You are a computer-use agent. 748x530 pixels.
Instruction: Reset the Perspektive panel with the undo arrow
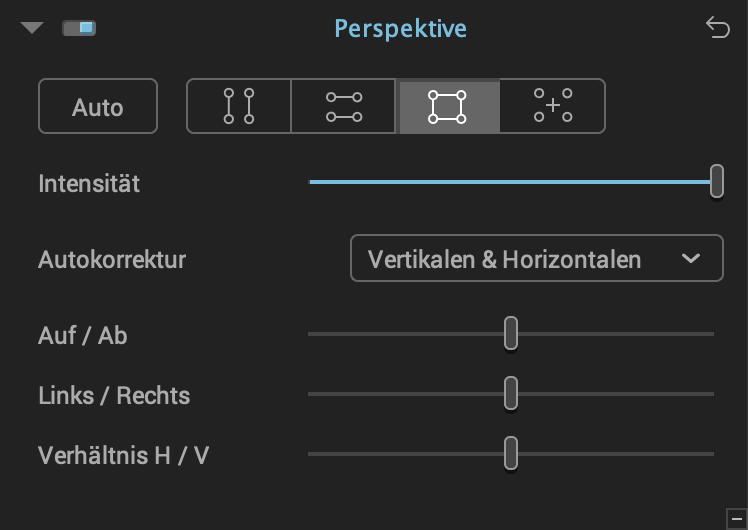(717, 27)
